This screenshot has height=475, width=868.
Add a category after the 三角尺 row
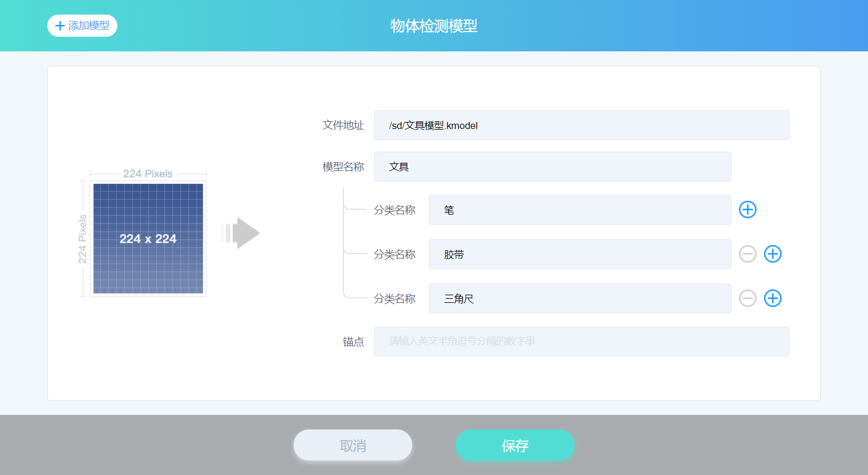tap(773, 298)
